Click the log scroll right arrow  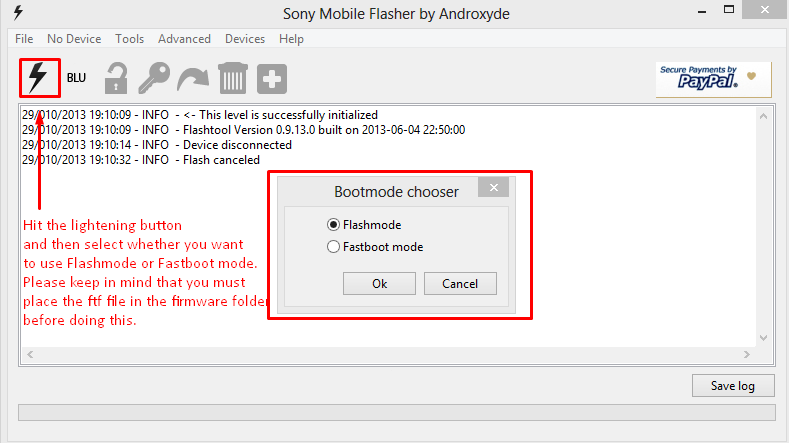point(747,354)
